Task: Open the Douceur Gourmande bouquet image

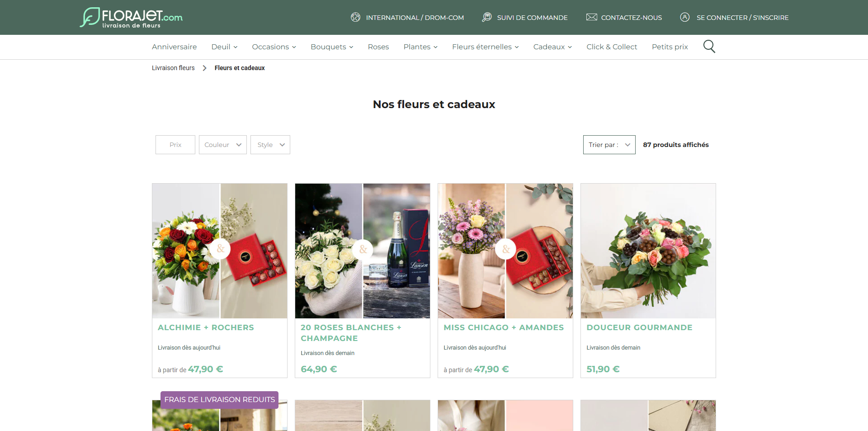Action: pos(648,251)
